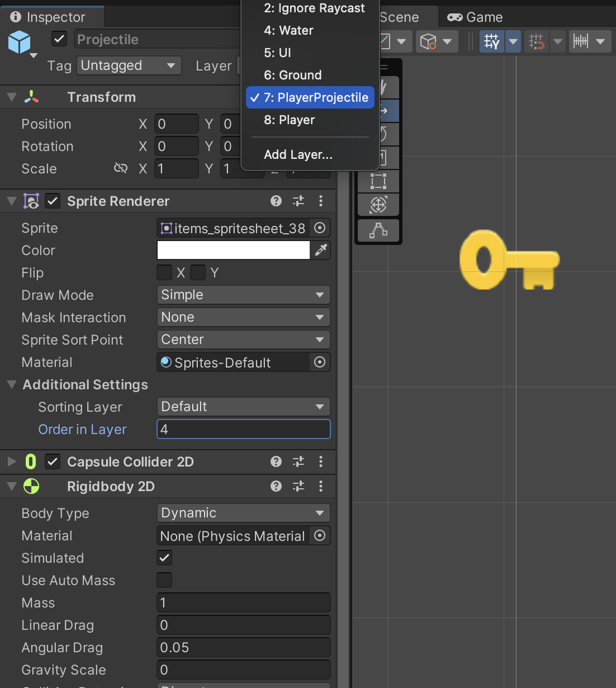Click Sprite Renderer preset settings icon

pos(298,201)
